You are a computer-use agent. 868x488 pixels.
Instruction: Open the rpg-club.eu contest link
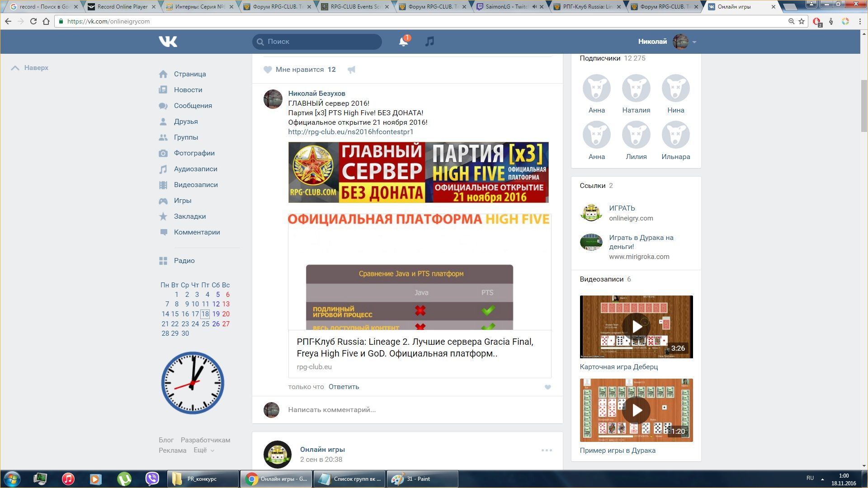(350, 132)
